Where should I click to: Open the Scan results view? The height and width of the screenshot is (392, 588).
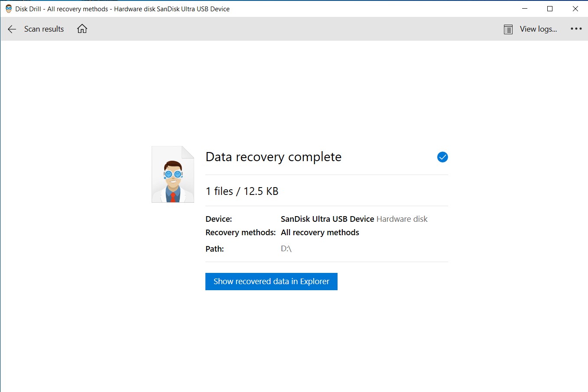click(44, 29)
